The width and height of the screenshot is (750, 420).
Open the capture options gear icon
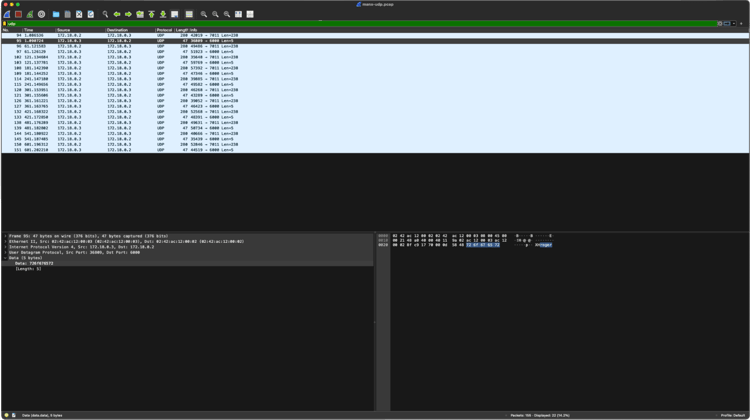[41, 14]
